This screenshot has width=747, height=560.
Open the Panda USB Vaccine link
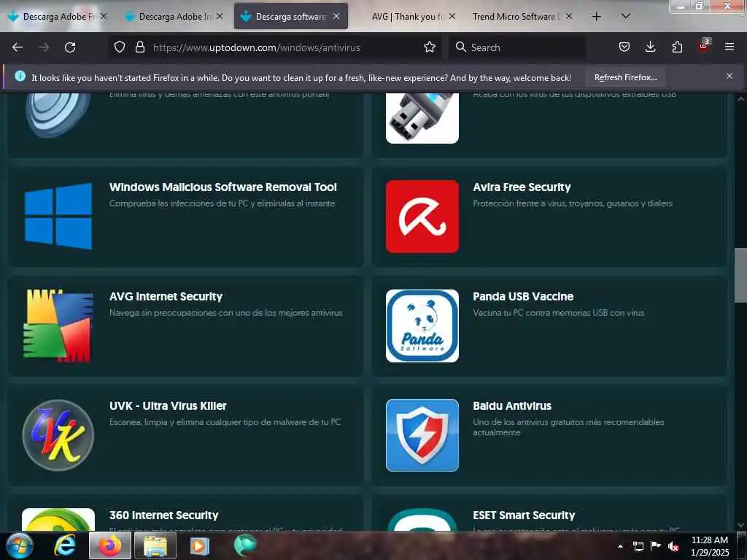point(523,296)
